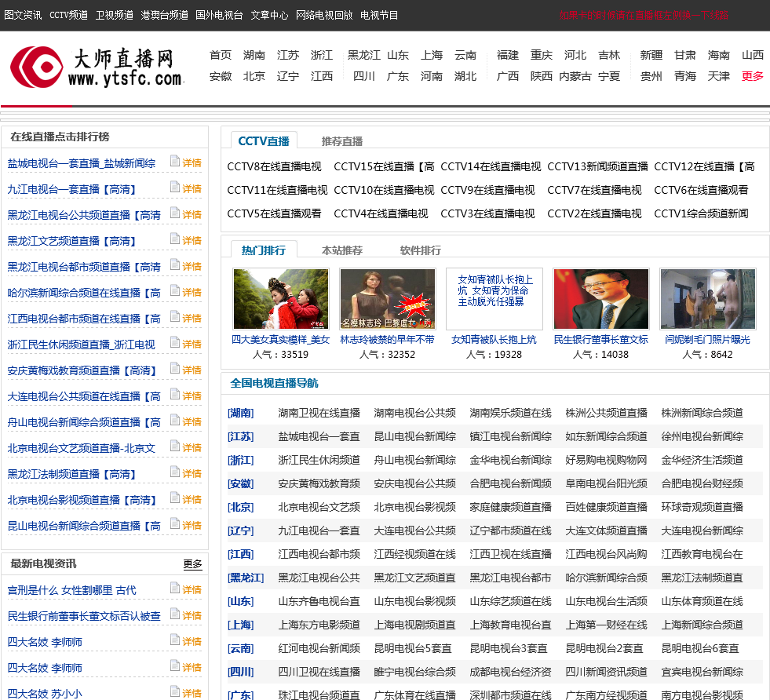Open 详情 for 黑龙江电视台公共频道直播
This screenshot has width=770, height=700.
click(192, 214)
